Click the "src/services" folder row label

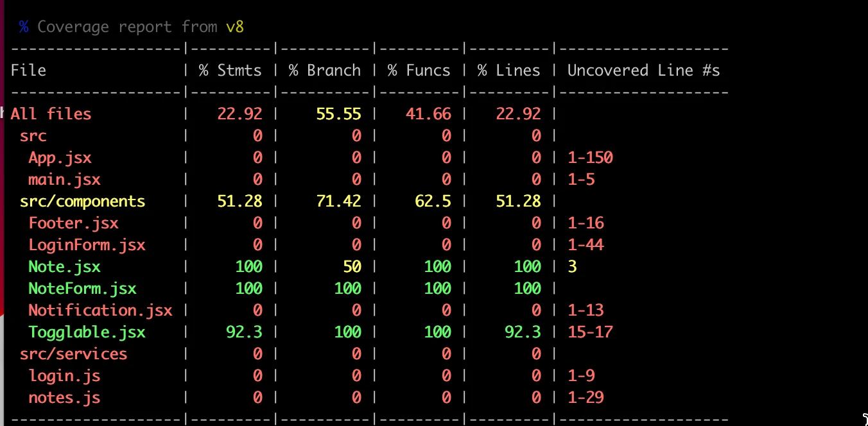pyautogui.click(x=73, y=354)
